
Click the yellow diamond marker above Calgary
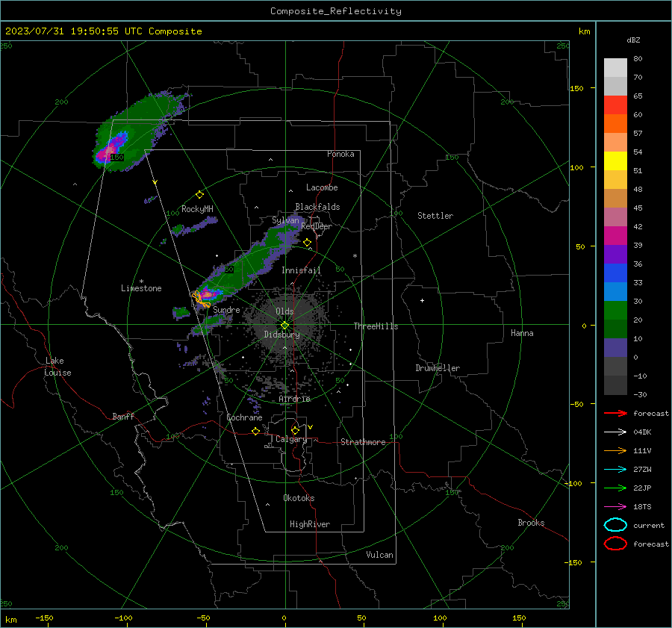click(295, 430)
